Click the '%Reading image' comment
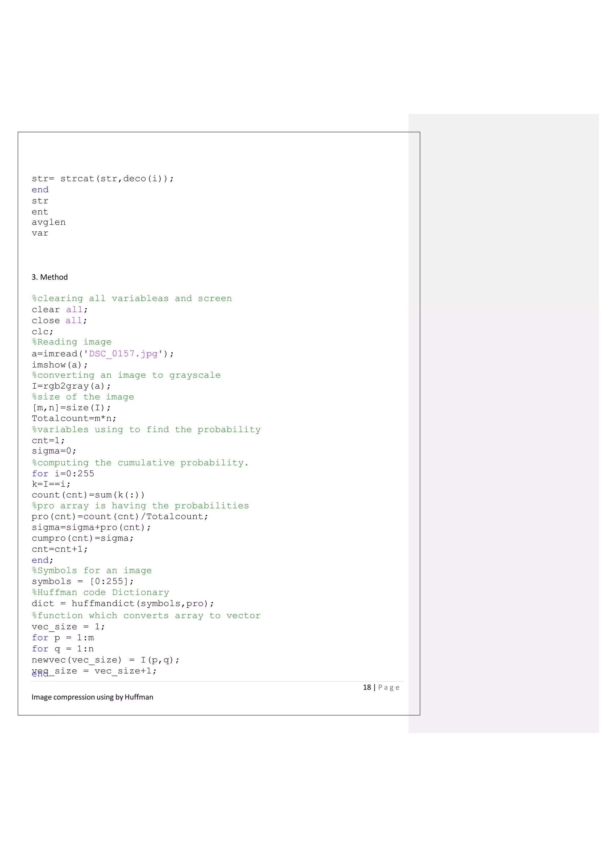The width and height of the screenshot is (616, 848). [72, 342]
